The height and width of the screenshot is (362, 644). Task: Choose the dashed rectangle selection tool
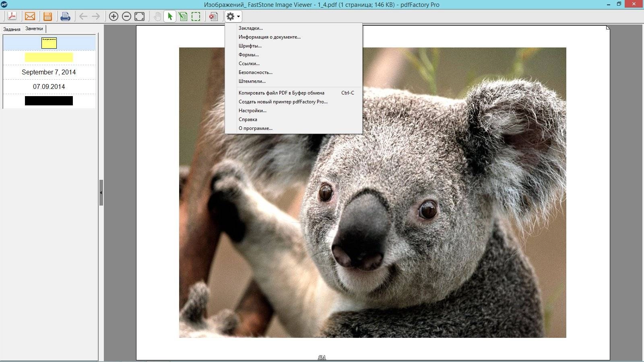(x=196, y=16)
